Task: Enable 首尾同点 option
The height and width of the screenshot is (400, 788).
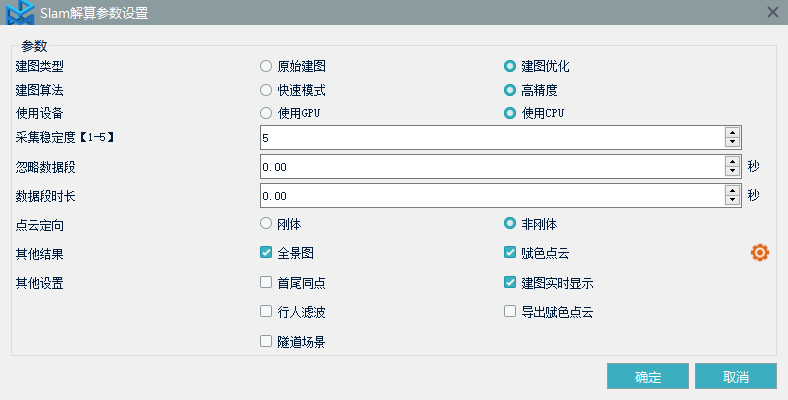Action: point(266,282)
